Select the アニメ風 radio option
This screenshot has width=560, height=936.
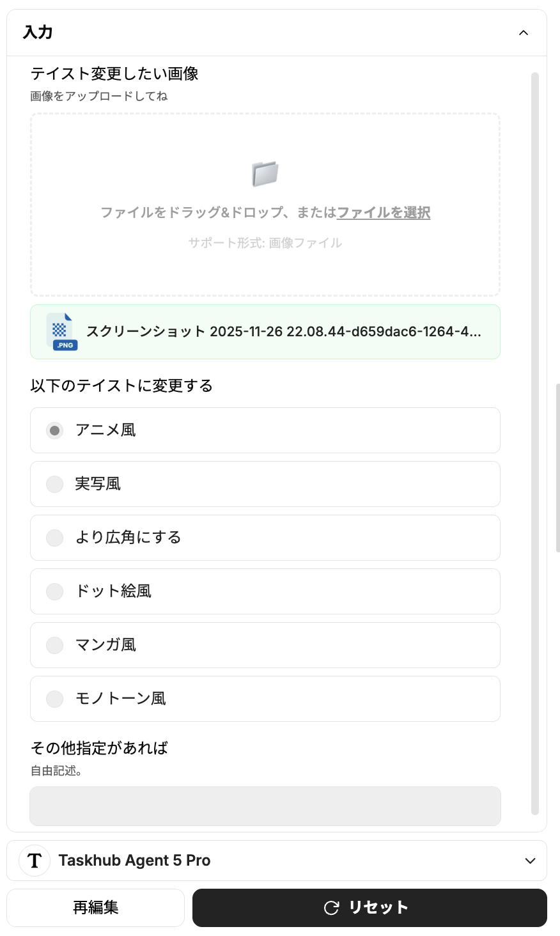(x=55, y=430)
